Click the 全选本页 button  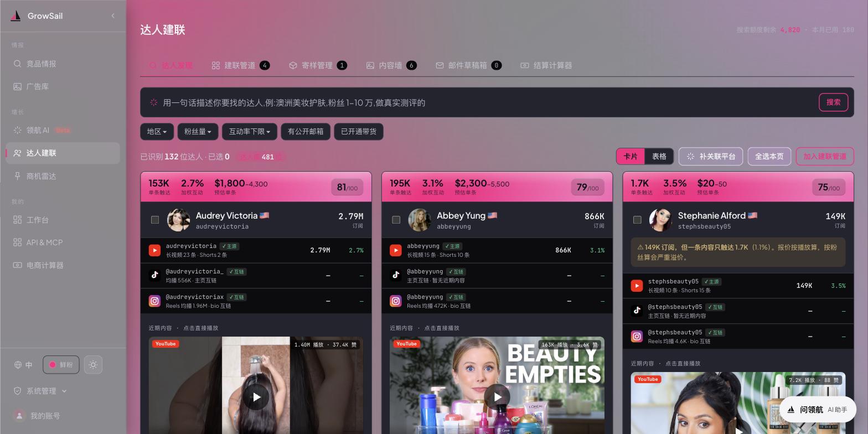click(769, 157)
